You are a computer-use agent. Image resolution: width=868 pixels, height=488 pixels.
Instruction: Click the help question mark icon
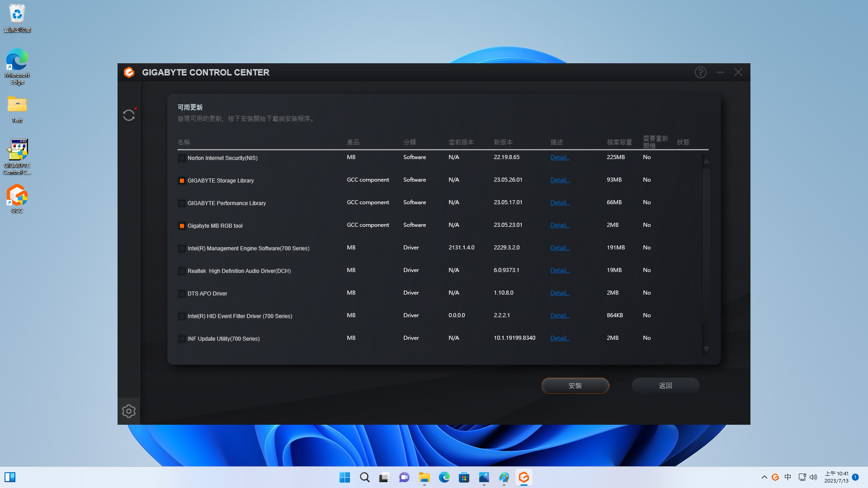click(x=700, y=72)
